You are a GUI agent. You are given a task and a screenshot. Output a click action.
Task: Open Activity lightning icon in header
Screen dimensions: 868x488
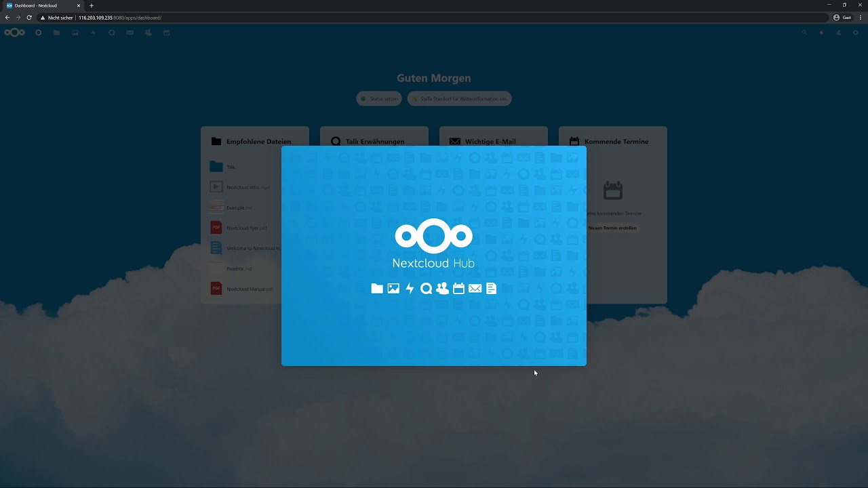coord(93,33)
